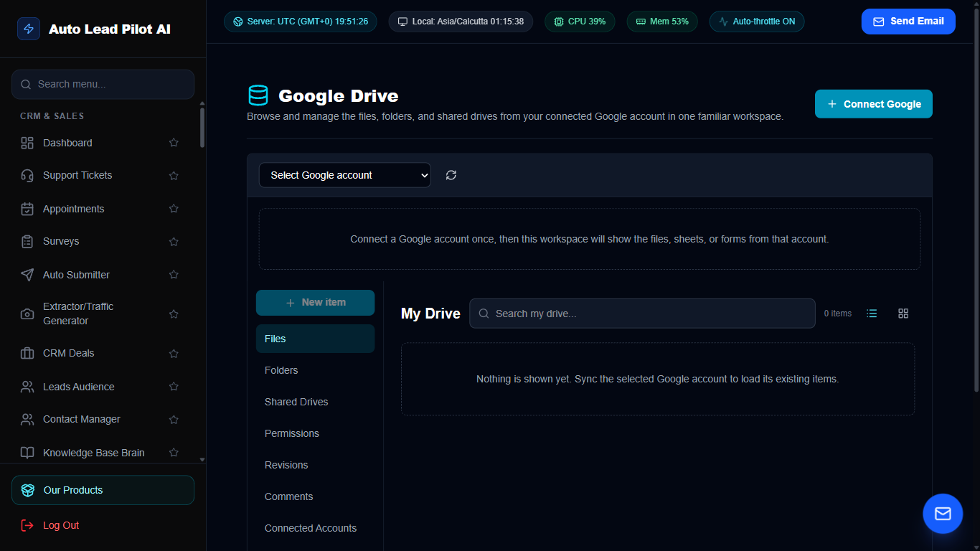The height and width of the screenshot is (551, 980).
Task: Open the Select Google account dropdown
Action: click(x=345, y=175)
